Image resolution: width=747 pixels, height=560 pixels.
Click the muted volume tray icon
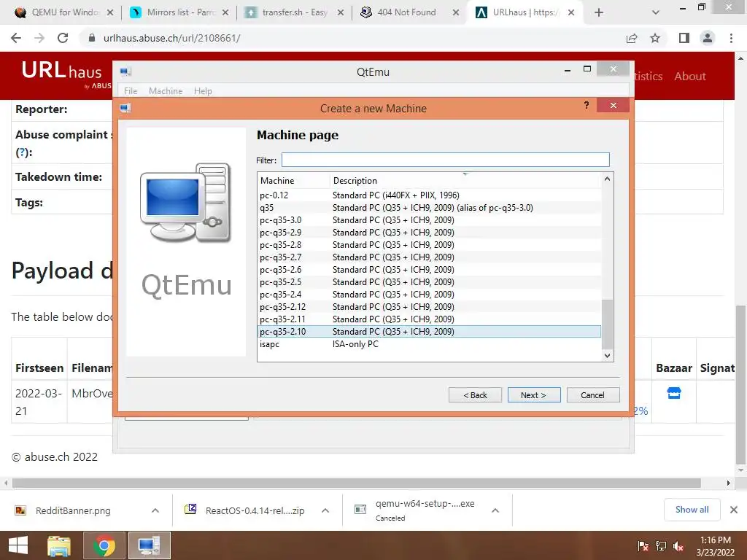[678, 546]
